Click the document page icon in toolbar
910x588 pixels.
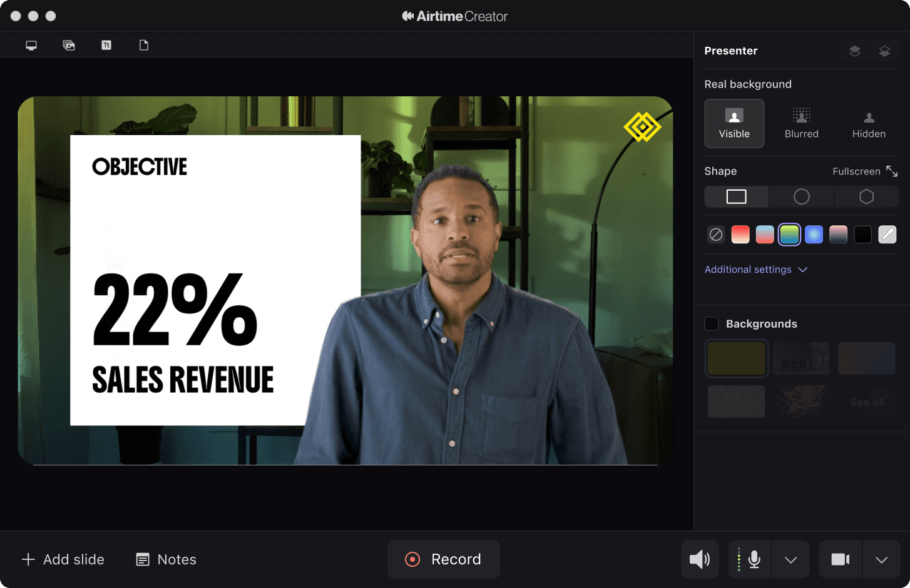(144, 45)
